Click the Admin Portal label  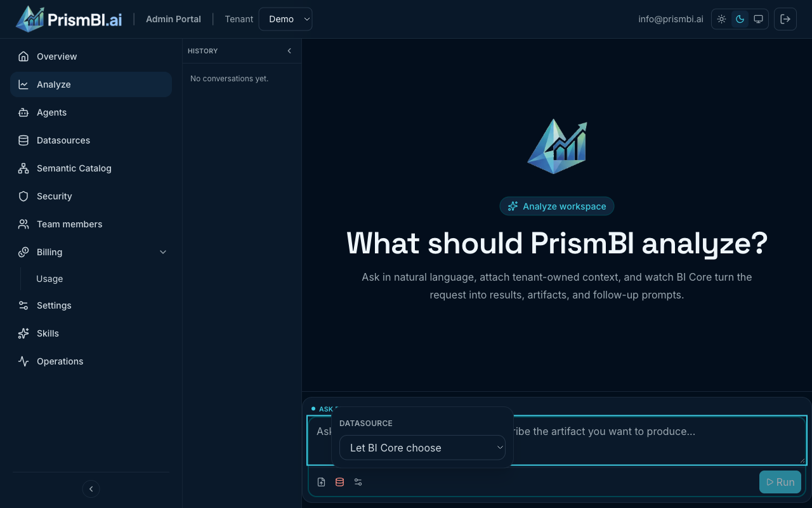(173, 19)
